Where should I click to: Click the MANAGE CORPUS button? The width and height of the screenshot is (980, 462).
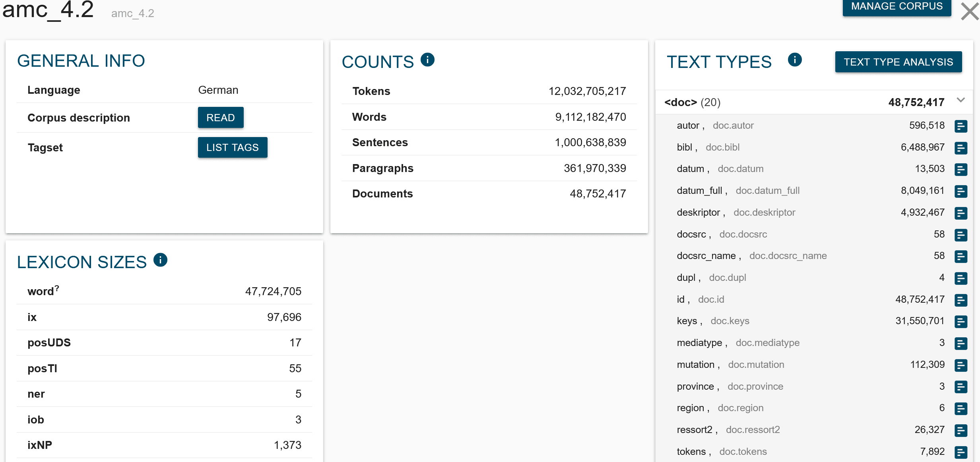(x=897, y=7)
